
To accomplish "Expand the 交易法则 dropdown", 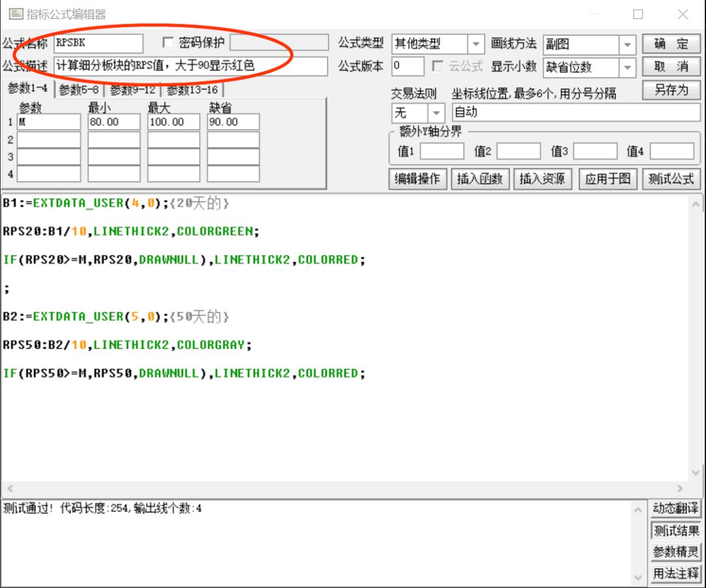I will (437, 112).
